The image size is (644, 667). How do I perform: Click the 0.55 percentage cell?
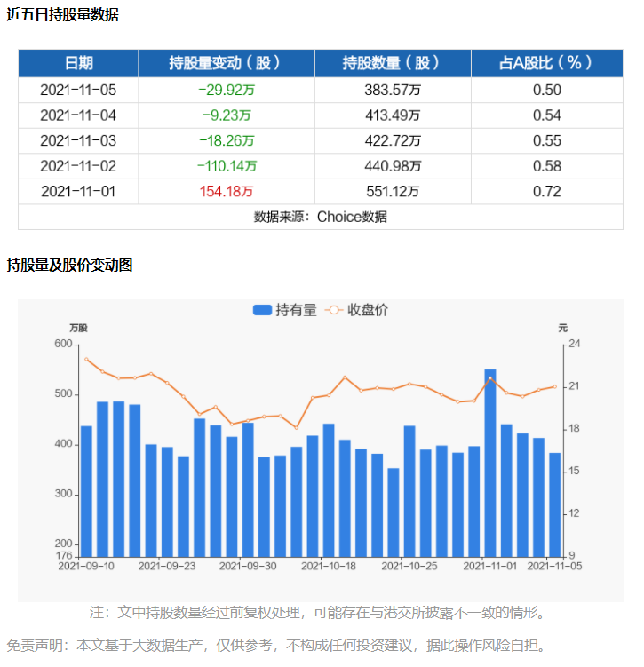547,141
